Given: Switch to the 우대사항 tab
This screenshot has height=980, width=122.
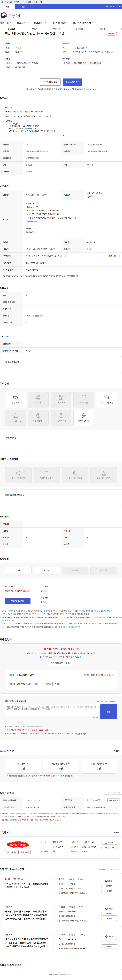Looking at the screenshot, I should click(x=57, y=29).
